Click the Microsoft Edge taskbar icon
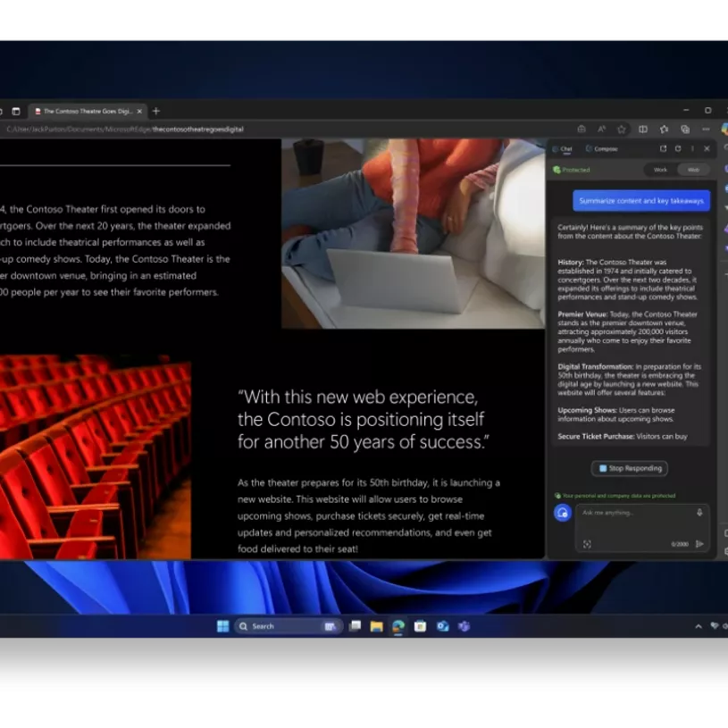This screenshot has width=728, height=728. [x=398, y=626]
